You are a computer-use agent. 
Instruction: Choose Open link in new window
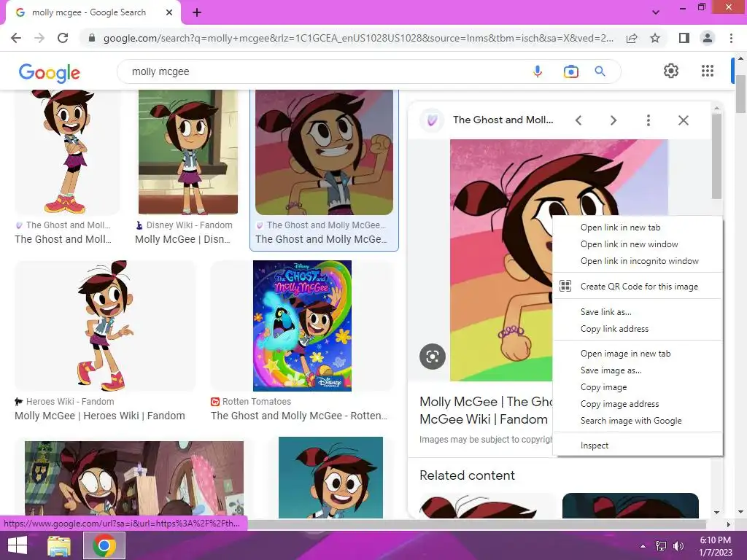click(x=638, y=244)
